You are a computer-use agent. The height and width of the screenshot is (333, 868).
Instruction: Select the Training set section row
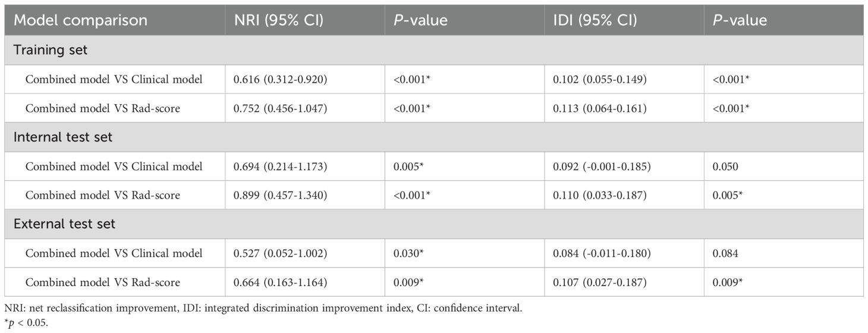coord(433,50)
